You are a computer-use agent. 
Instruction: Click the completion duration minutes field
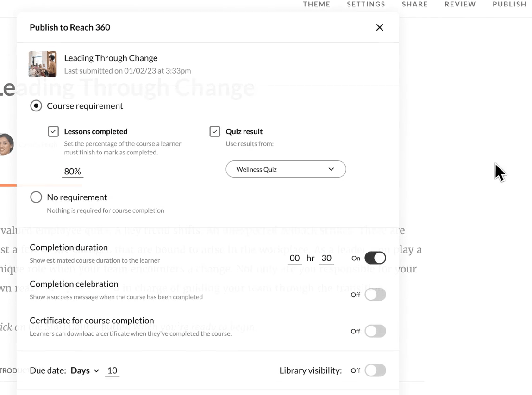click(326, 258)
